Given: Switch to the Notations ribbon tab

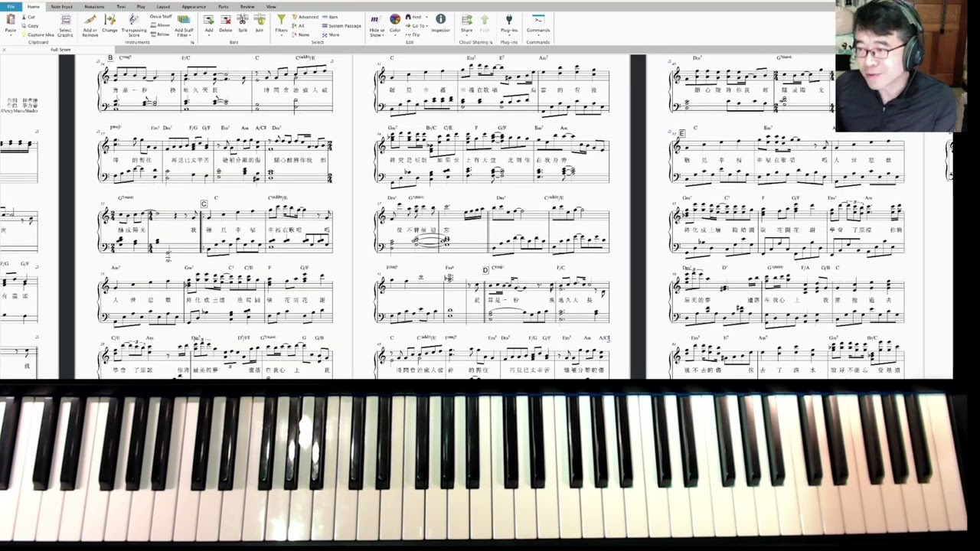Looking at the screenshot, I should (x=94, y=7).
